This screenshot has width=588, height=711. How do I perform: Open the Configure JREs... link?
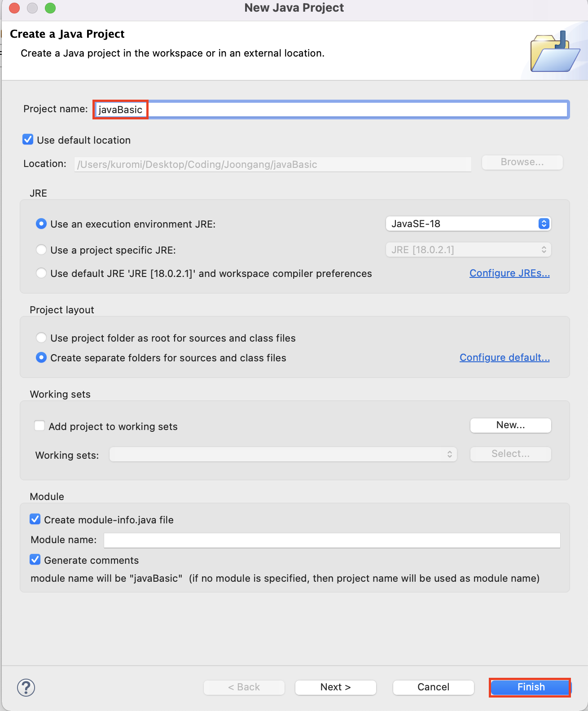(509, 273)
